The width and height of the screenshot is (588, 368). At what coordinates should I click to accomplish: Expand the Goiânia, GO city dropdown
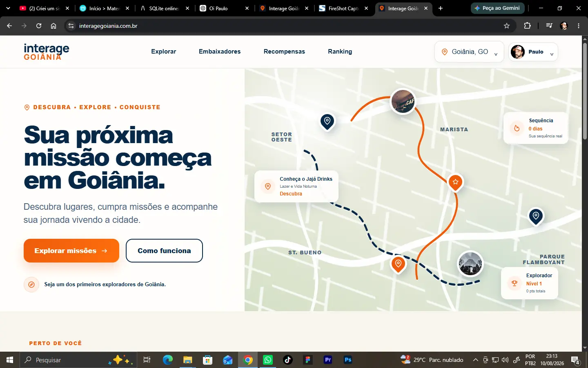point(469,52)
